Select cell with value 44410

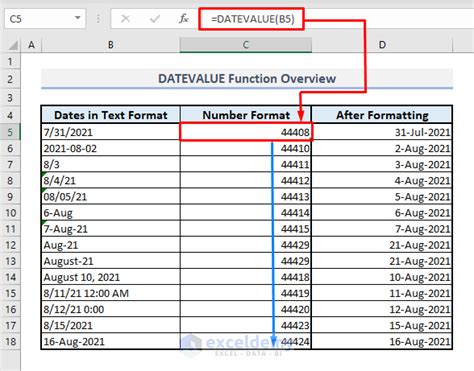[246, 148]
